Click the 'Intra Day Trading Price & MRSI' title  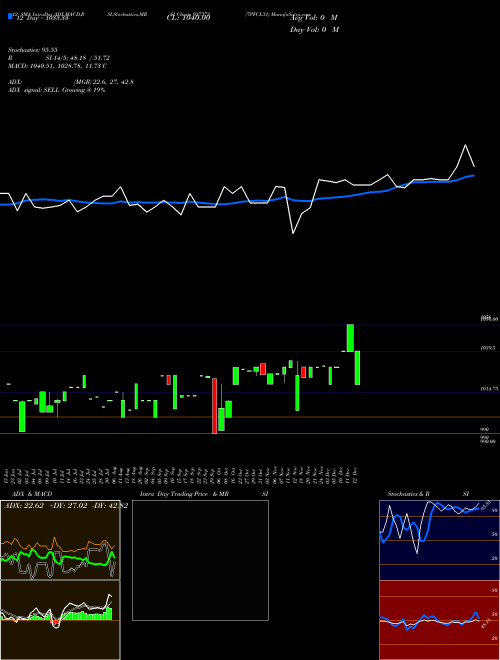tap(204, 494)
